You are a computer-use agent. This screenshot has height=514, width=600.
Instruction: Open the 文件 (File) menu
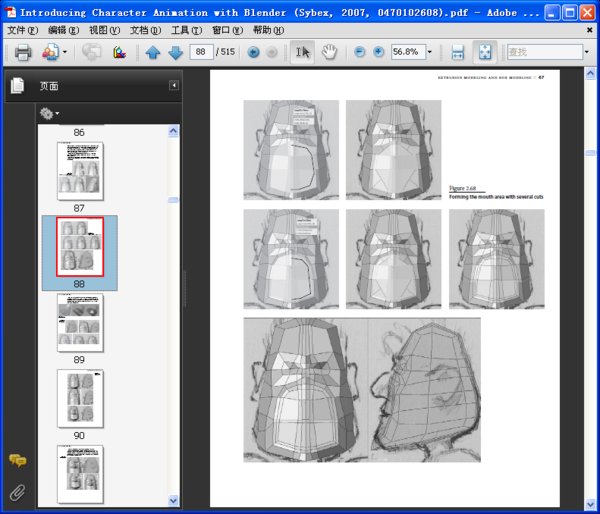tap(23, 30)
